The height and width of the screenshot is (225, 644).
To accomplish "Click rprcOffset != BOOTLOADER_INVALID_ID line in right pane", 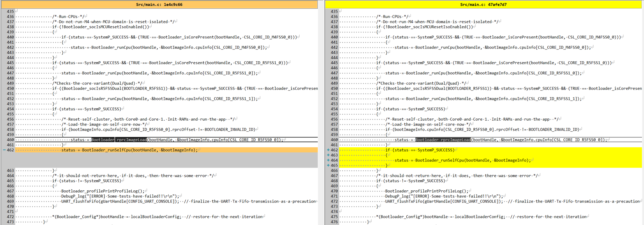I will click(x=482, y=129).
